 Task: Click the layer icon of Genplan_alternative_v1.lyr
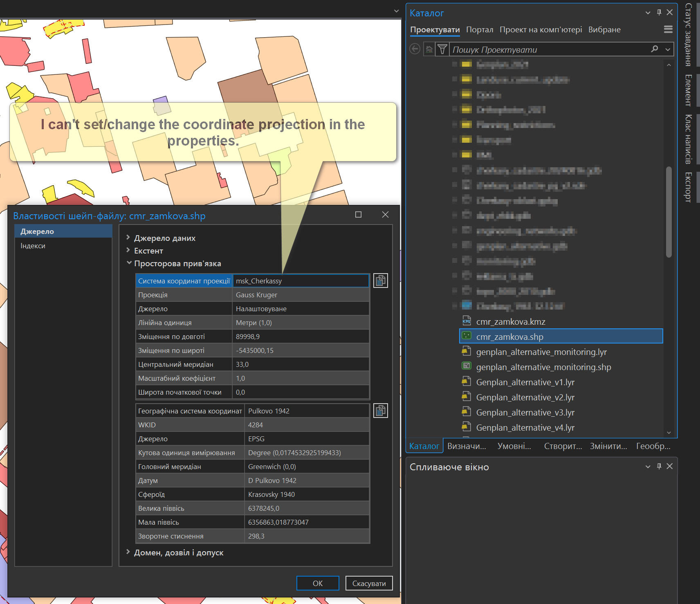click(467, 382)
